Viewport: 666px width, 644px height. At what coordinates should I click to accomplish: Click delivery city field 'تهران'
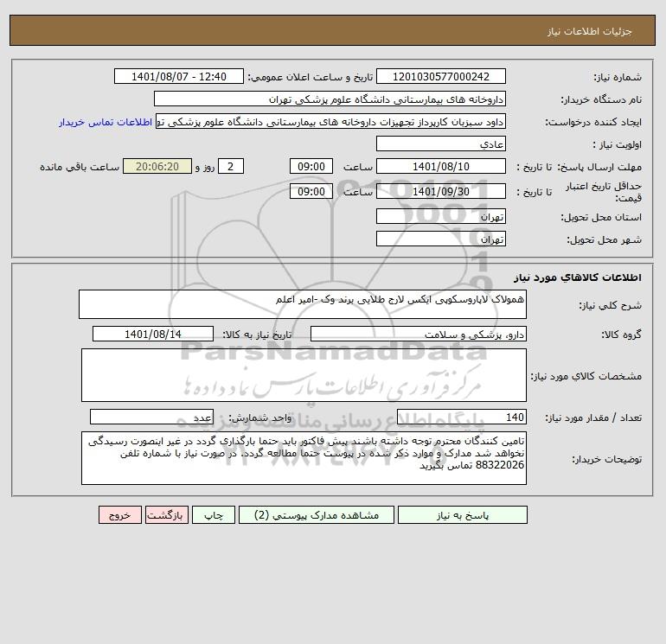click(441, 239)
